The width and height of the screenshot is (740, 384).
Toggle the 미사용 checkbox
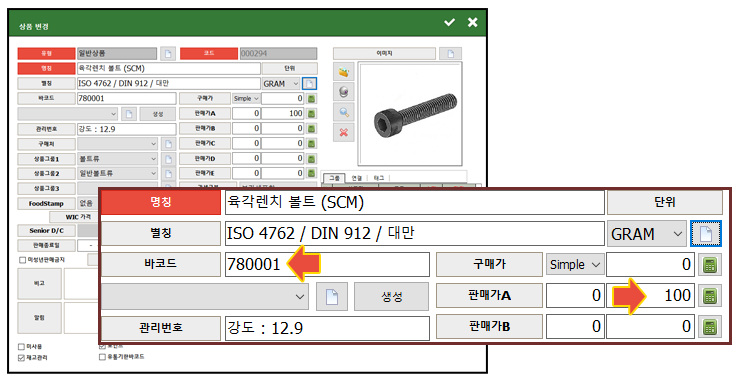coord(21,347)
